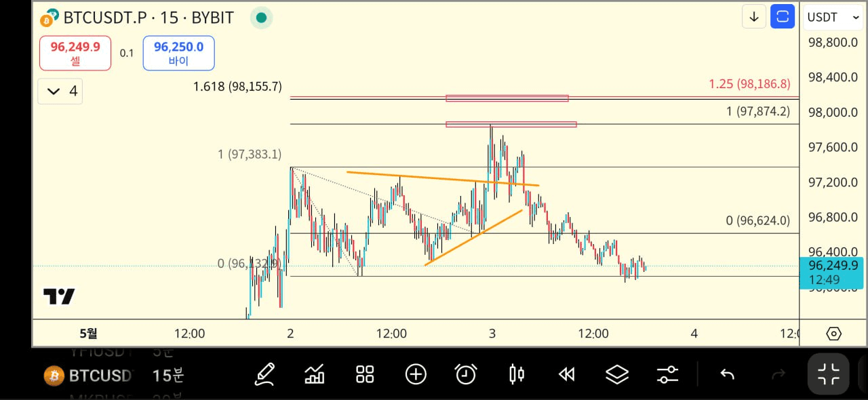Open the USDT currency dropdown

[x=833, y=18]
